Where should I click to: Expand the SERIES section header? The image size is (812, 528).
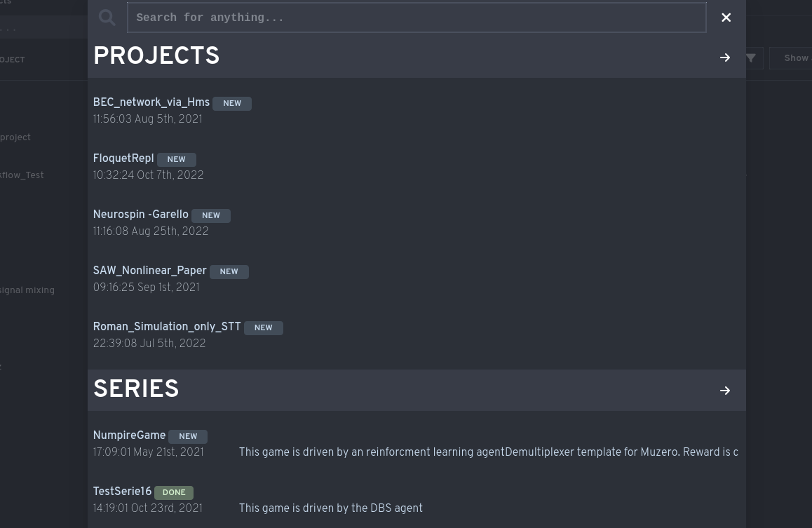(136, 391)
